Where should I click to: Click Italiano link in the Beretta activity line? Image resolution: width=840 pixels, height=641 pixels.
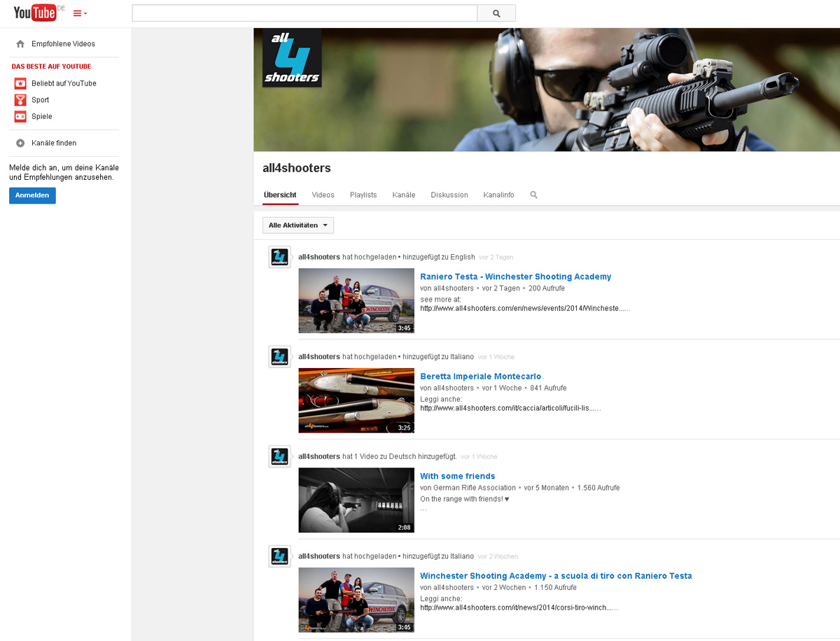[462, 357]
